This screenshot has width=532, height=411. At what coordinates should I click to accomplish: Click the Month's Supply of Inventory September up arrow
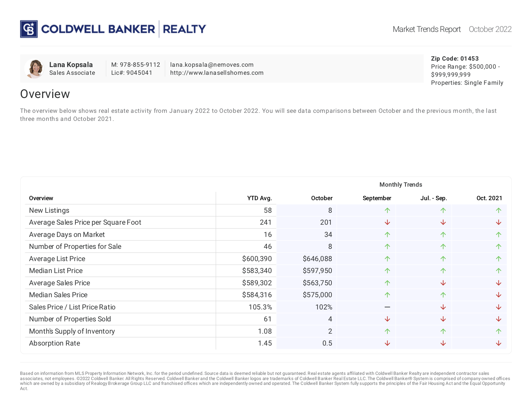pos(387,331)
